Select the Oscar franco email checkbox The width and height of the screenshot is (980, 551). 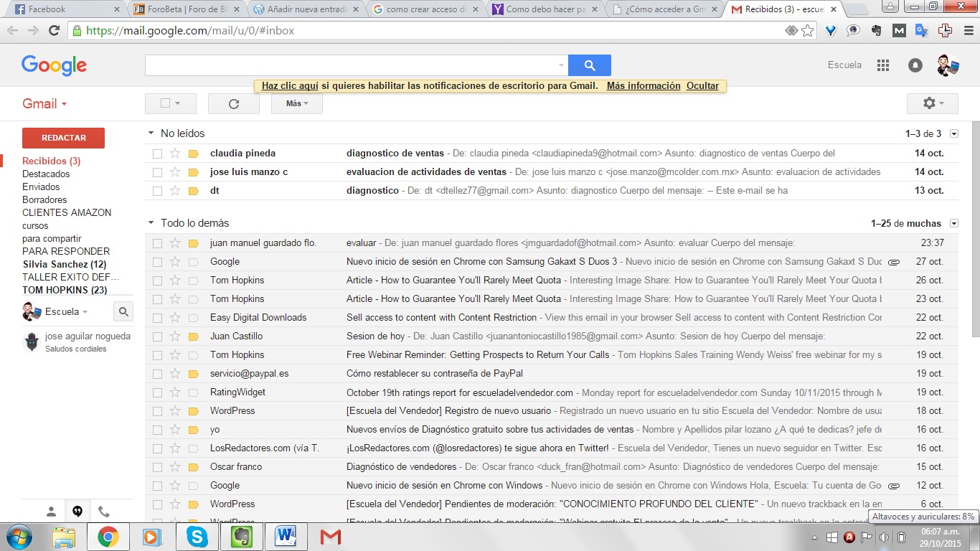click(x=157, y=466)
